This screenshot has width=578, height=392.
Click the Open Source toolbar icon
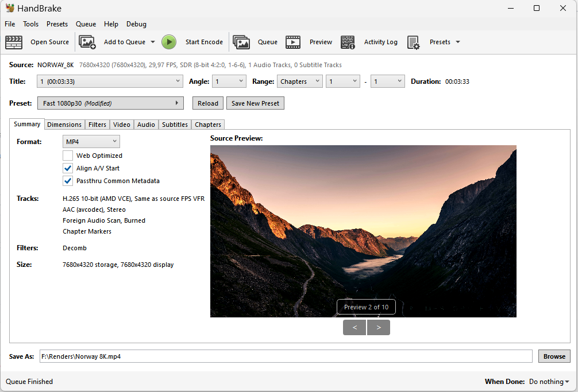[x=14, y=42]
